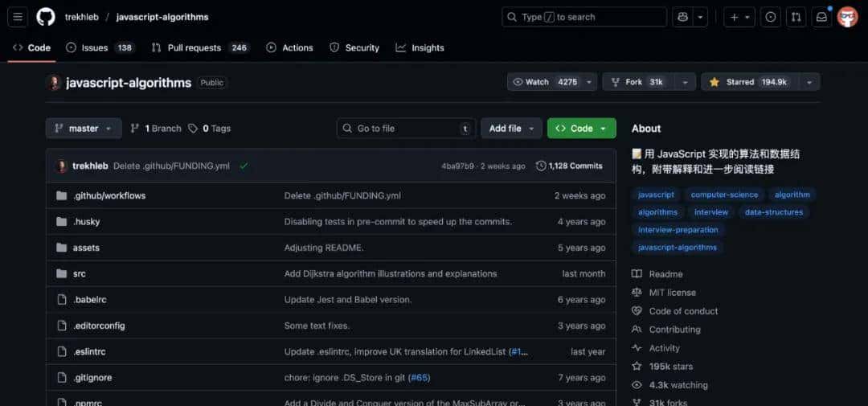Select the javascript topic tag
This screenshot has height=406, width=868.
pyautogui.click(x=656, y=195)
